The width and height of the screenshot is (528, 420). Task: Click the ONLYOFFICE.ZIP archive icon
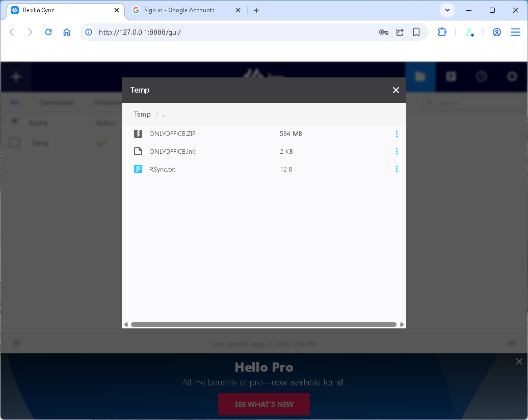(138, 134)
